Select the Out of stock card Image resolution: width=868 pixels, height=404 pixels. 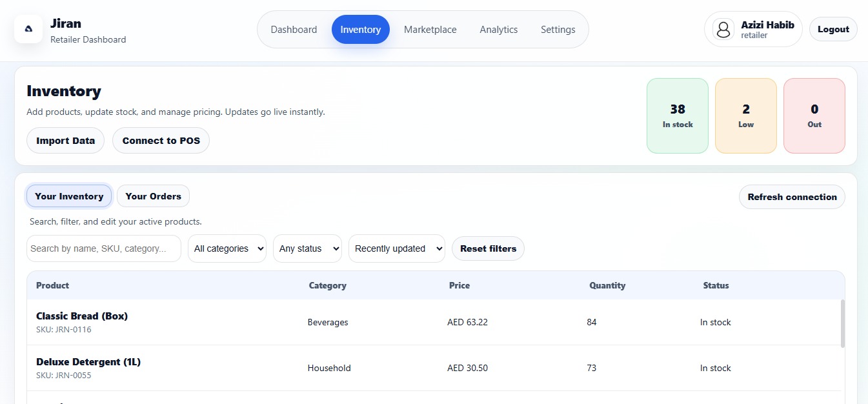coord(814,116)
